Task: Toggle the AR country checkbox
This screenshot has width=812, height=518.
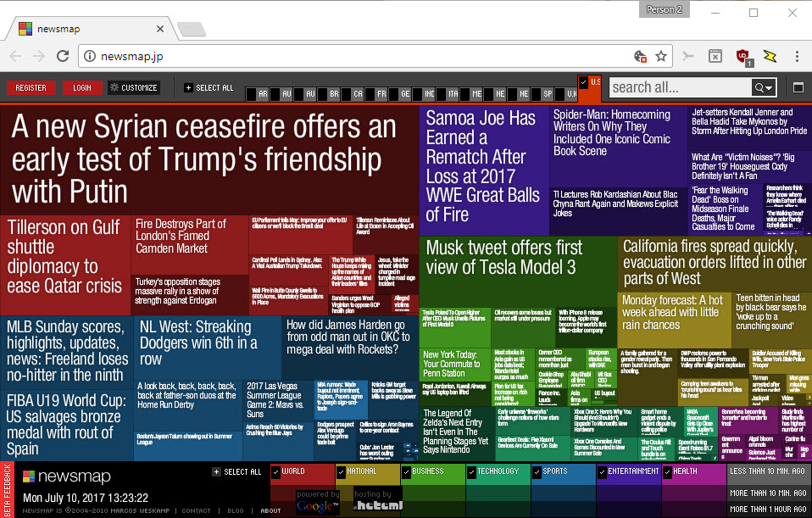Action: click(x=251, y=94)
